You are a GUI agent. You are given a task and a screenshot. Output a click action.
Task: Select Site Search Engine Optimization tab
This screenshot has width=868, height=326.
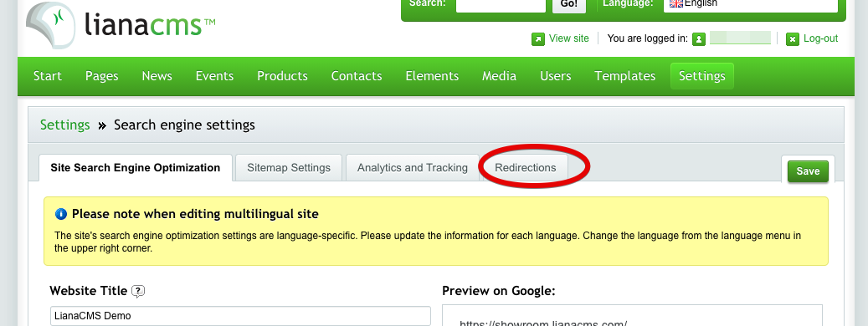[x=136, y=167]
